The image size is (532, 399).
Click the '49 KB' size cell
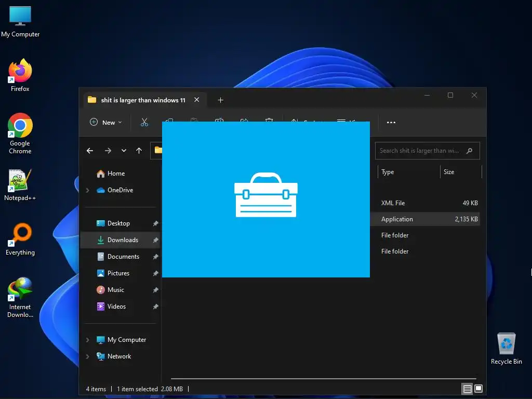point(470,203)
